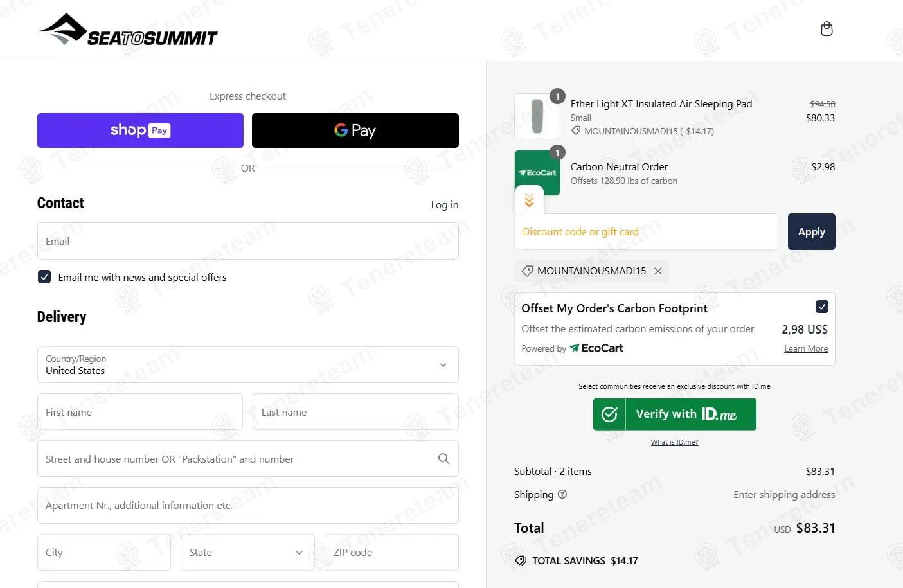Expand the double-chevron under EcoCart item
The image size is (903, 588).
pos(529,200)
